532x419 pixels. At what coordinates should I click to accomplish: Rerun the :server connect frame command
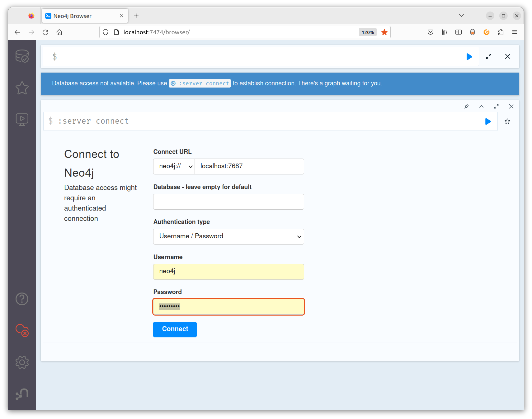click(x=488, y=121)
